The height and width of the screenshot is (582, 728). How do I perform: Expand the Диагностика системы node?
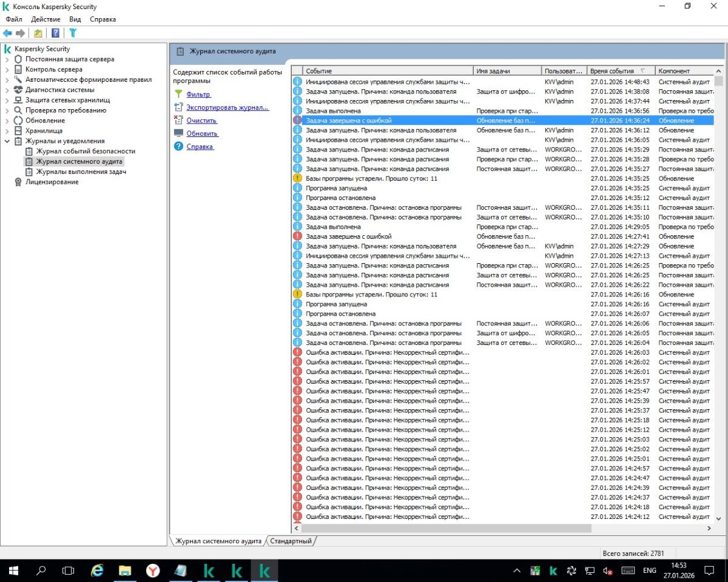click(7, 90)
